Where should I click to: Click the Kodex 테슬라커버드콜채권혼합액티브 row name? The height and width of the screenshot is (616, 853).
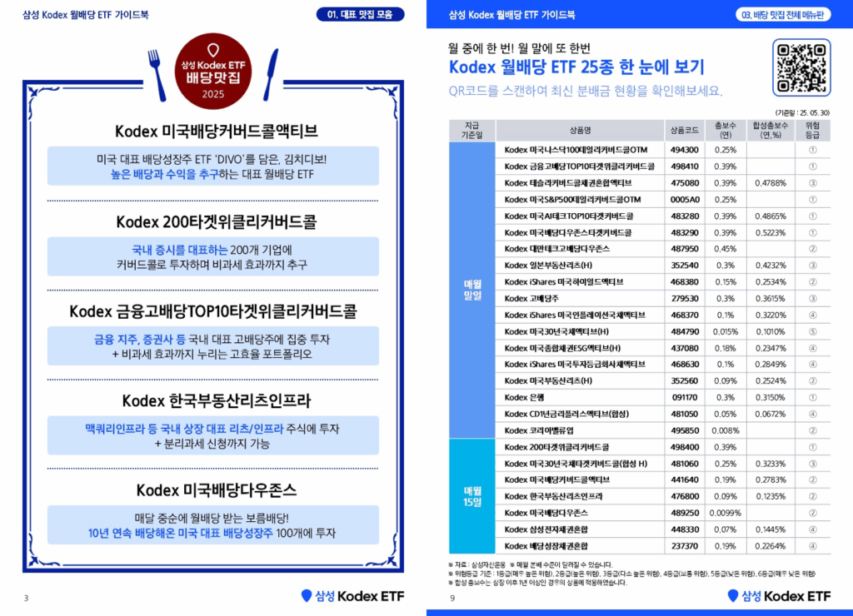point(568,183)
